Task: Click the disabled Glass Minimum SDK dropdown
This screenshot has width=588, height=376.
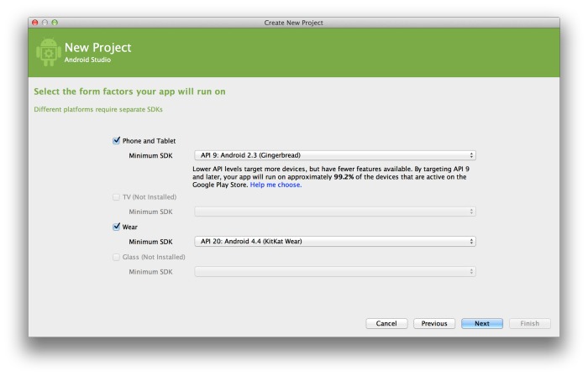Action: 335,272
